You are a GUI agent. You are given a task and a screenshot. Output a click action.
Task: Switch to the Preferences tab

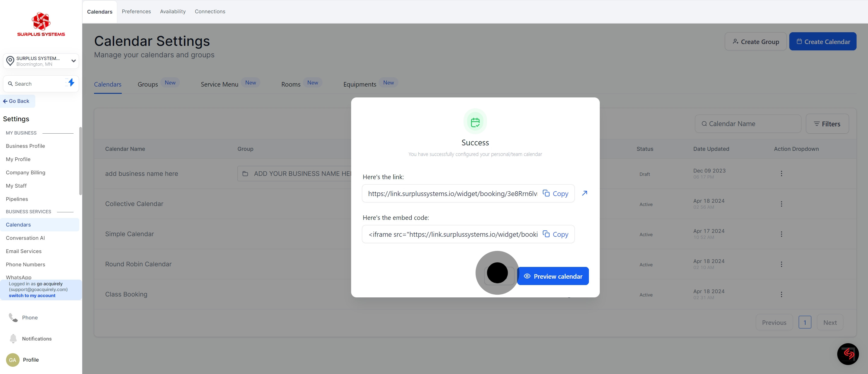(136, 11)
